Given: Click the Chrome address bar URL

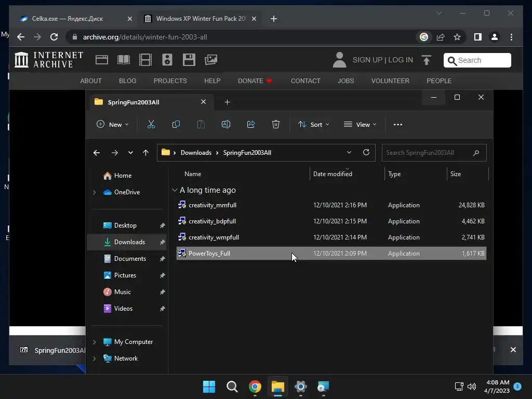Looking at the screenshot, I should tap(145, 37).
